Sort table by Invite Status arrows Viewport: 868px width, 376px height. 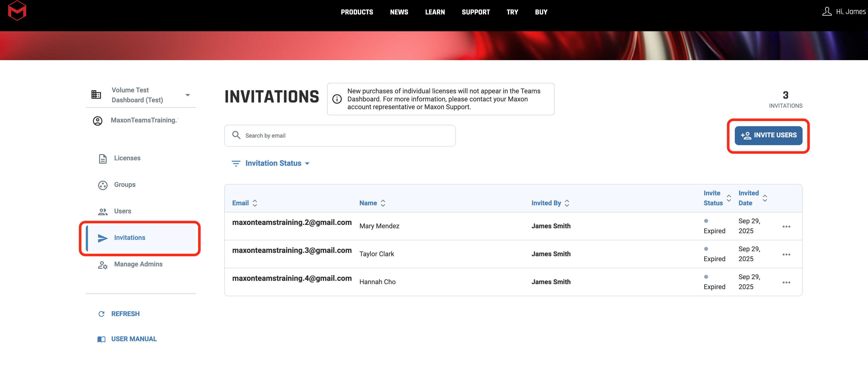tap(728, 198)
